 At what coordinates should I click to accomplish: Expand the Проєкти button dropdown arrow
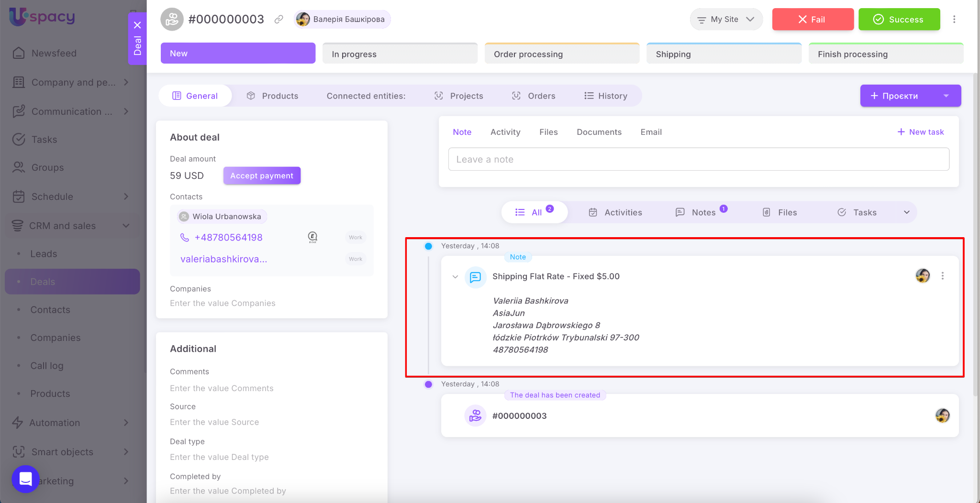click(x=946, y=96)
